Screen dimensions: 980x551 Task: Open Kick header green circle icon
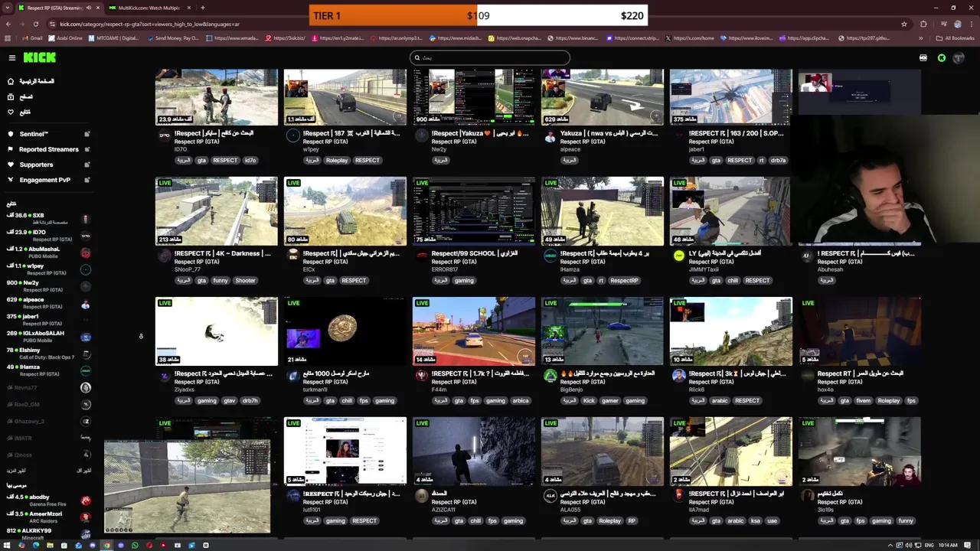click(x=942, y=58)
